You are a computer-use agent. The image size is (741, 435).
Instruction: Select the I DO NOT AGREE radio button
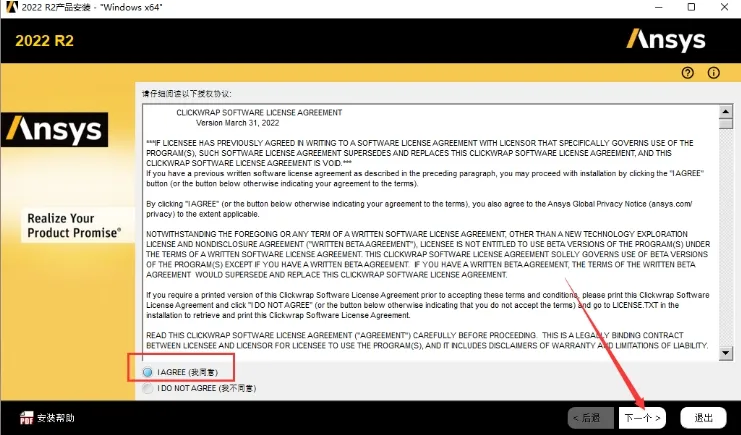point(147,388)
